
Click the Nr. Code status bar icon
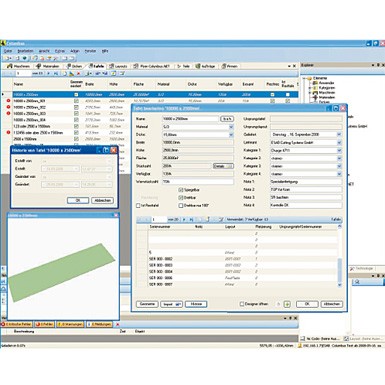point(303,338)
